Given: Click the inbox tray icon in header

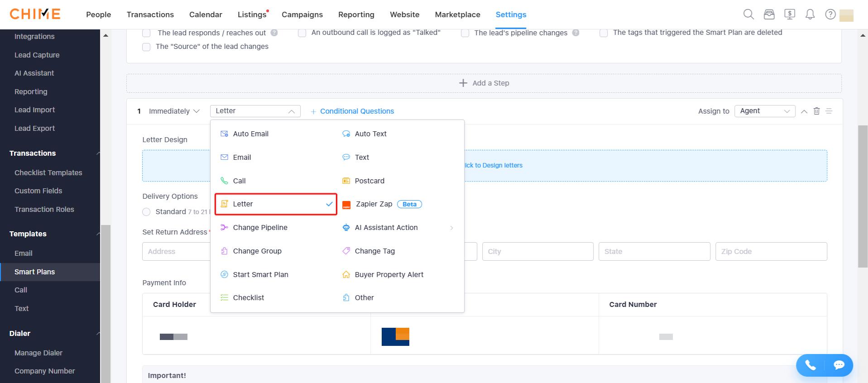Looking at the screenshot, I should coord(769,14).
